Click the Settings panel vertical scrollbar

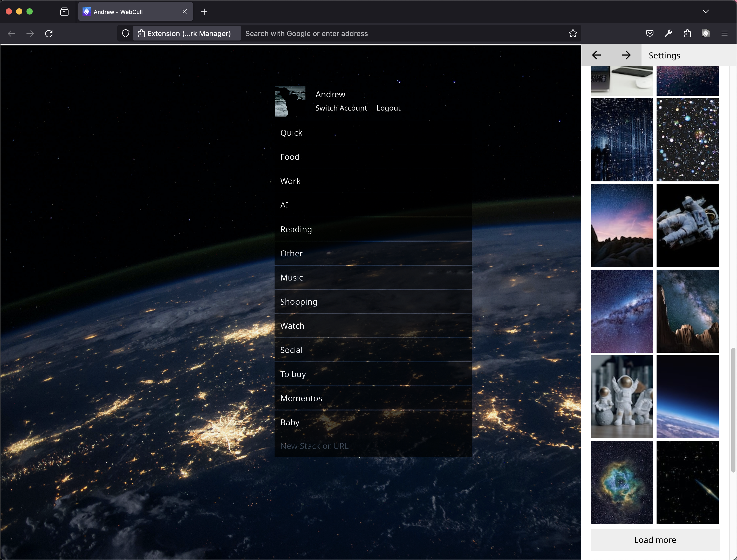pyautogui.click(x=733, y=410)
